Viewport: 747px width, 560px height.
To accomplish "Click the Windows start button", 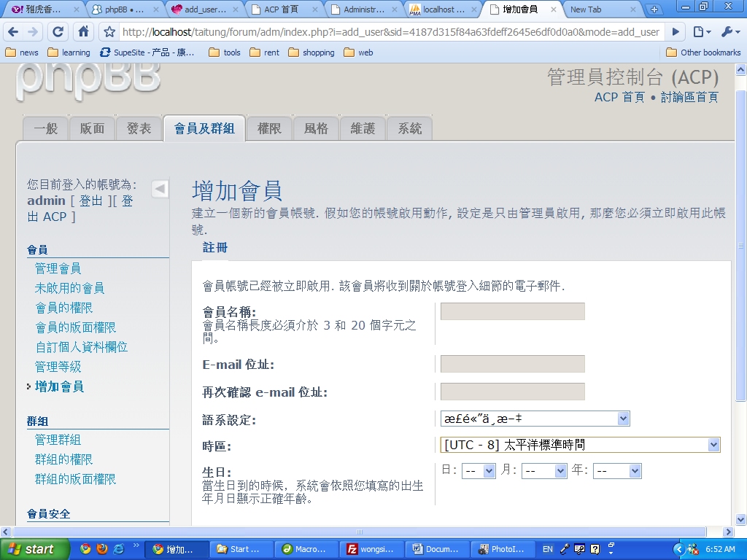I will pos(35,549).
